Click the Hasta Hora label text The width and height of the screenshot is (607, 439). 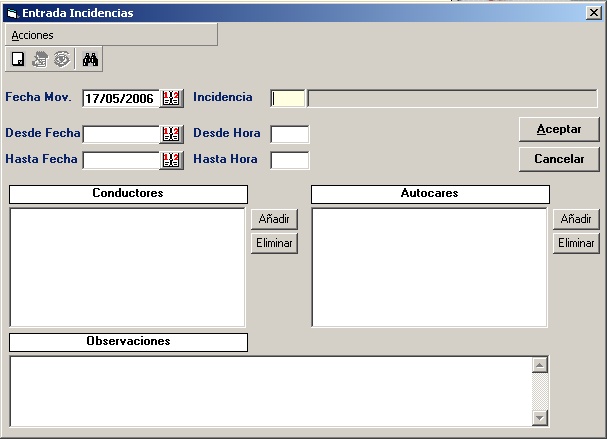coord(225,159)
